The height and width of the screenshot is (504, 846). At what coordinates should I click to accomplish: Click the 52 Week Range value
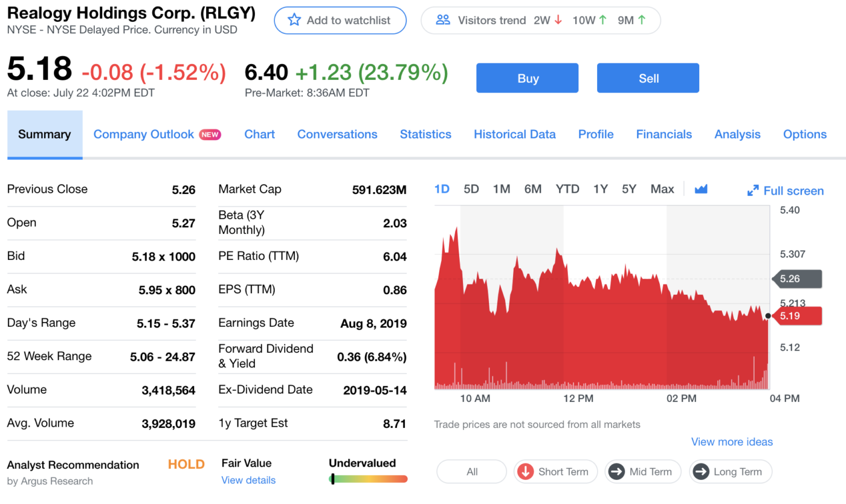(x=163, y=357)
